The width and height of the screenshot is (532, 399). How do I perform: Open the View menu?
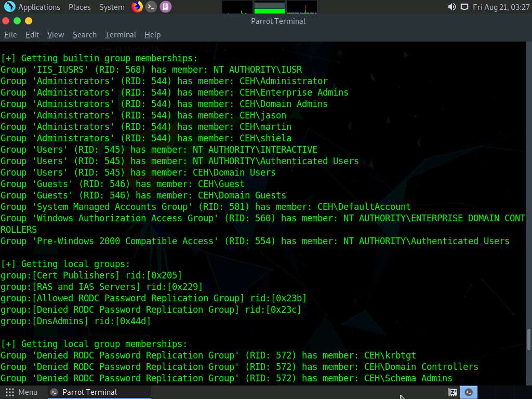pos(56,35)
